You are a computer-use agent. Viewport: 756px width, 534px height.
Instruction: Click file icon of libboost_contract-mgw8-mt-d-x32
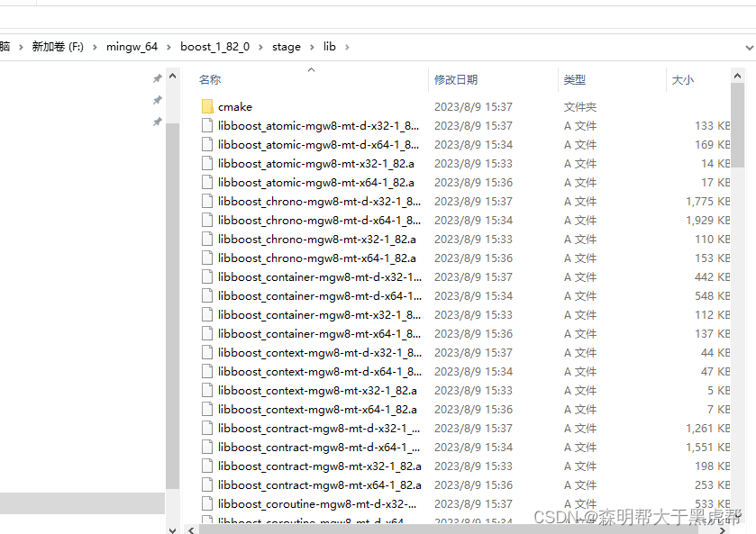click(207, 428)
